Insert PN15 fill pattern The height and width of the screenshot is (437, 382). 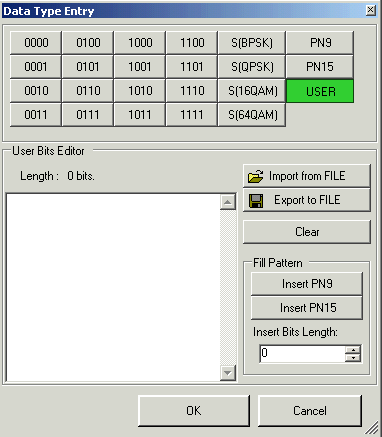tap(307, 308)
